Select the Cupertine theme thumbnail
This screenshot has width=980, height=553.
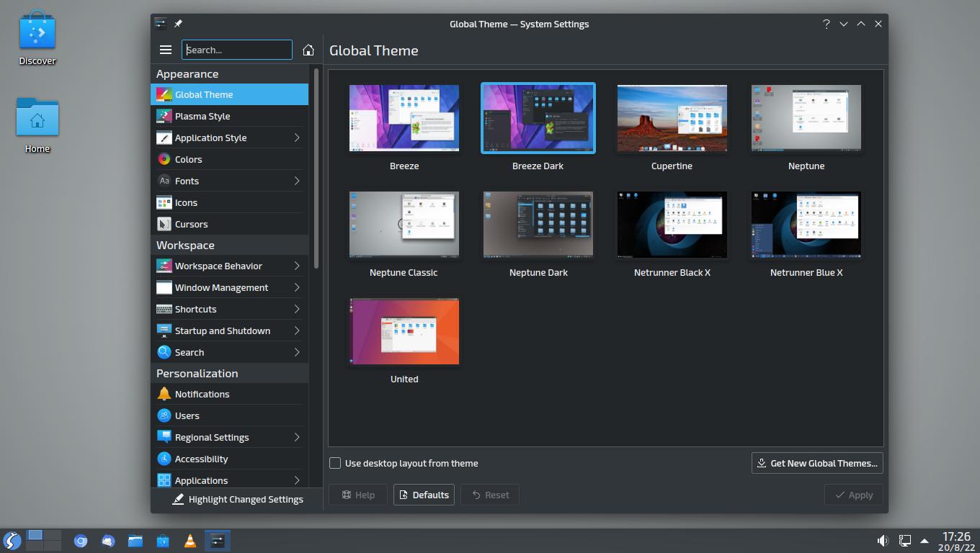(x=672, y=118)
